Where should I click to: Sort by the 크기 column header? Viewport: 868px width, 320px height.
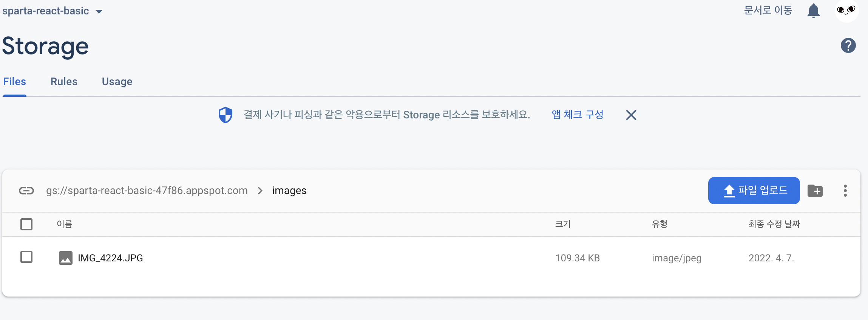[x=563, y=224]
